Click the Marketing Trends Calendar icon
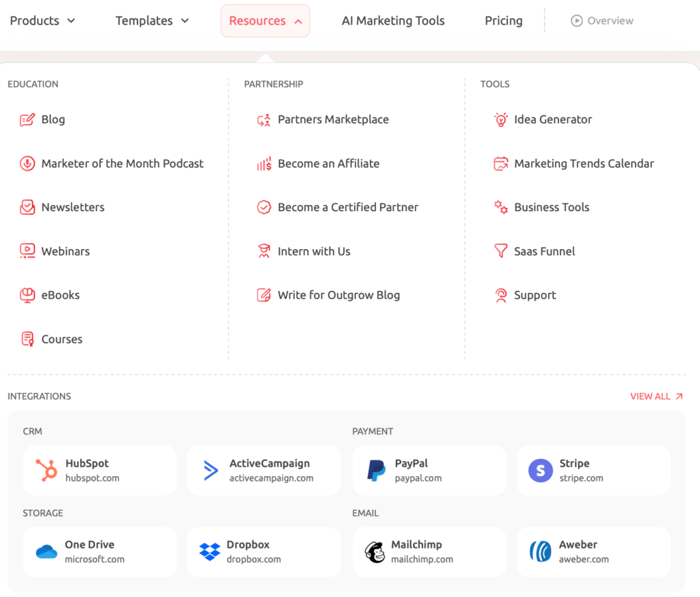This screenshot has height=597, width=700. click(500, 164)
